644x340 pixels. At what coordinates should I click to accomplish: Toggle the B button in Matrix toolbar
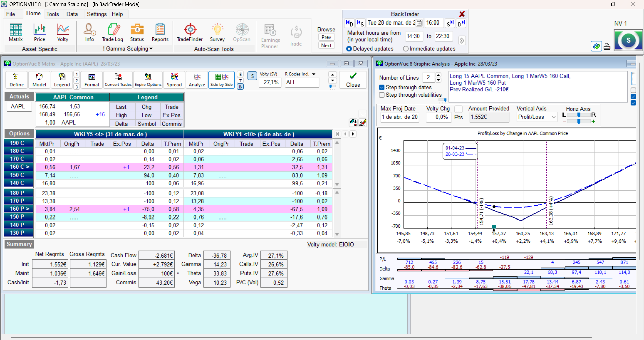[240, 87]
